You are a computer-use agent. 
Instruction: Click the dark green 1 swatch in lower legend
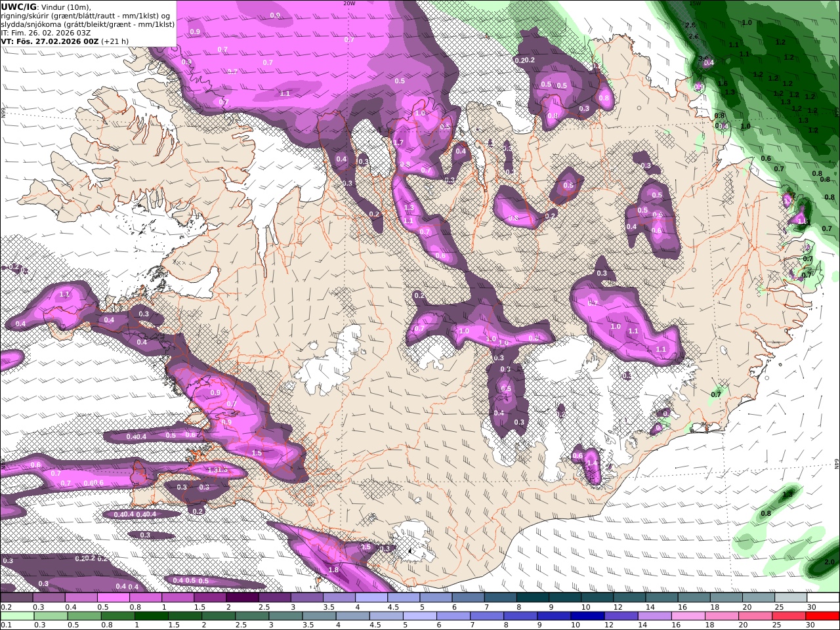coord(150,616)
